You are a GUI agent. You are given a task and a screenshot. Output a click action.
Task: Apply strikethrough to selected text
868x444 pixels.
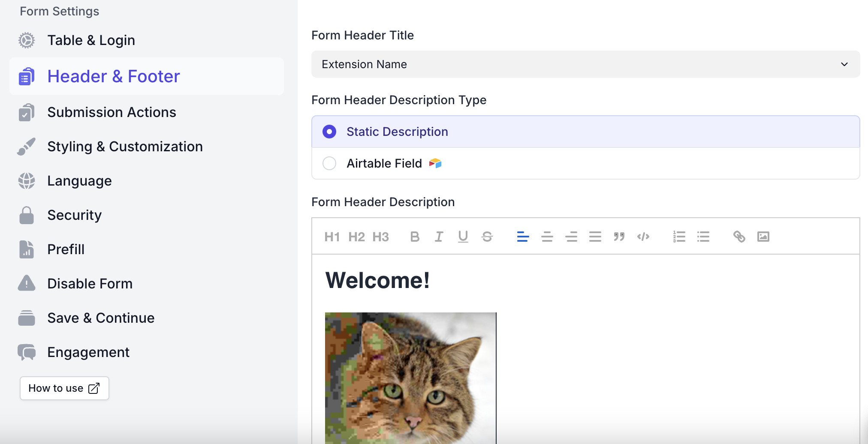(x=487, y=237)
